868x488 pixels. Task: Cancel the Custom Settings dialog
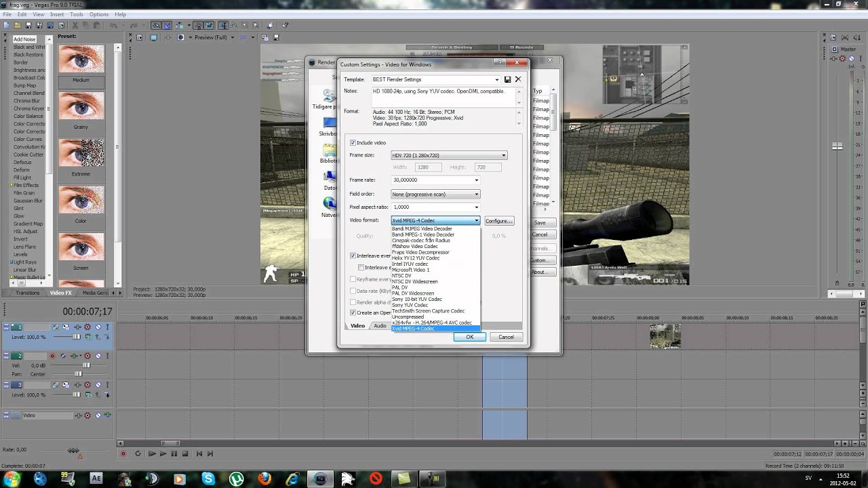507,337
